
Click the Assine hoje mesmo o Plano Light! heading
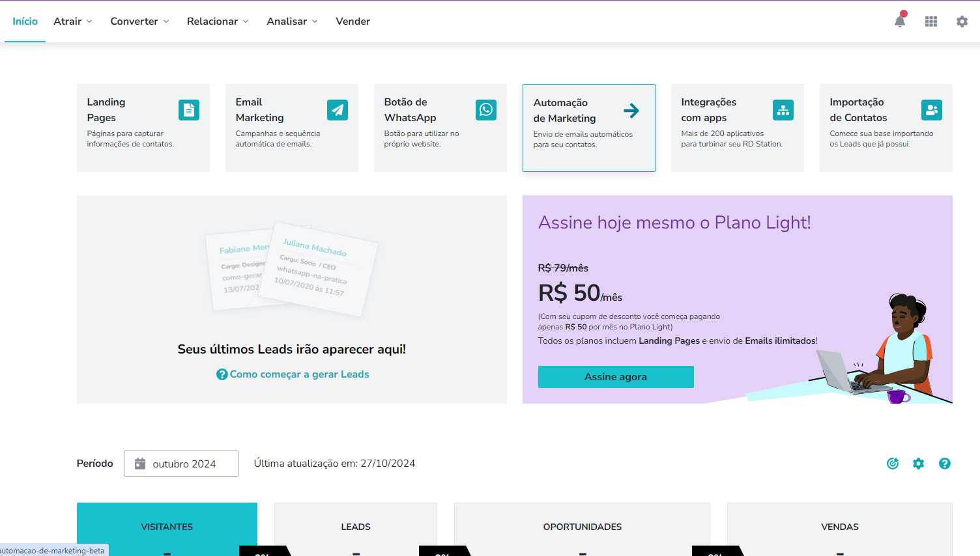(674, 223)
